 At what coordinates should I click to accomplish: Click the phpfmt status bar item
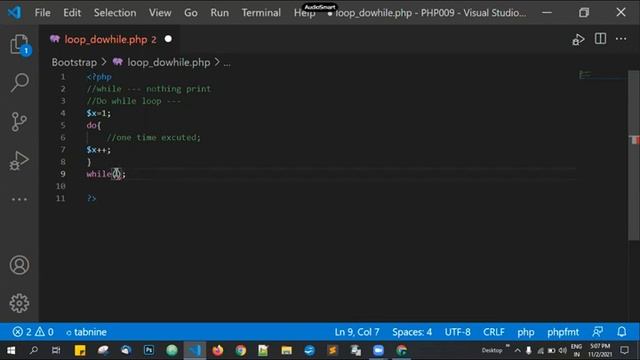[563, 332]
